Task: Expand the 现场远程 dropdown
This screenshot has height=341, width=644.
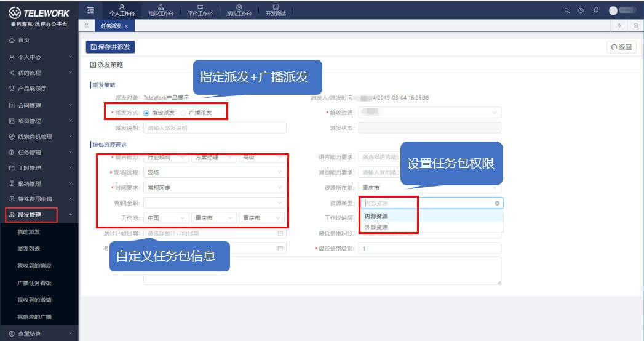Action: tap(214, 173)
